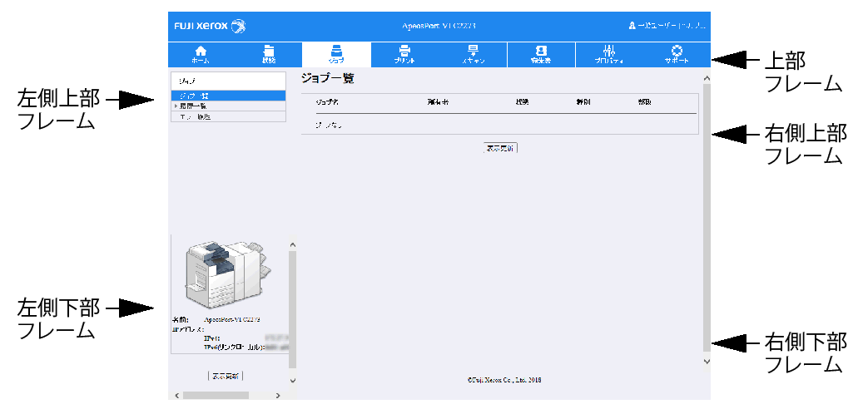Click down arrow of printer info panel scrollbar
Image resolution: width=868 pixels, height=414 pixels.
(x=292, y=380)
